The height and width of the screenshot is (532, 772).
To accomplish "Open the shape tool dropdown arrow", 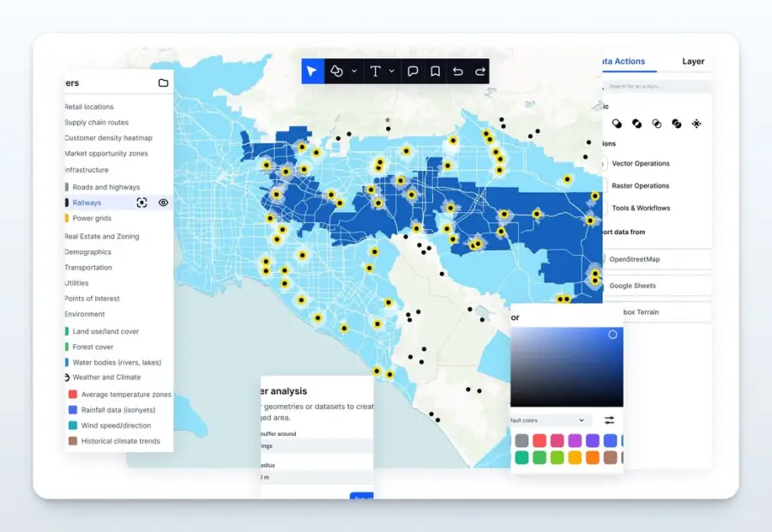I will coord(354,71).
